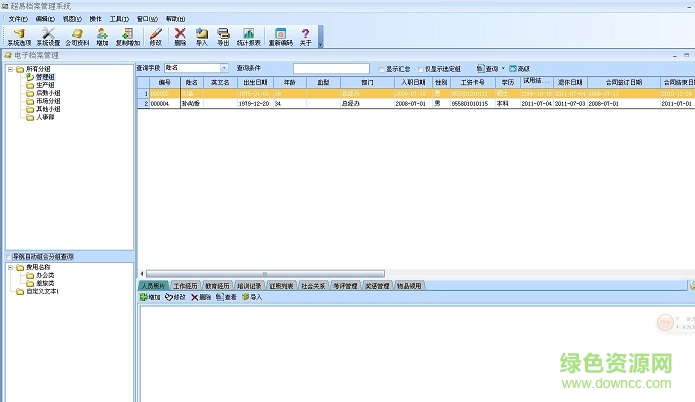Collapse the 费用名称 tree node
The image size is (695, 402).
pyautogui.click(x=10, y=267)
